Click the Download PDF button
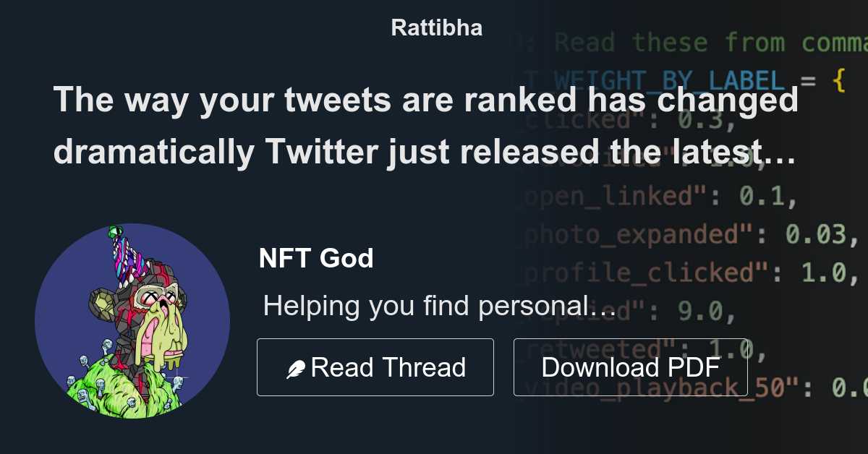Viewport: 868px width, 454px height. coord(631,367)
